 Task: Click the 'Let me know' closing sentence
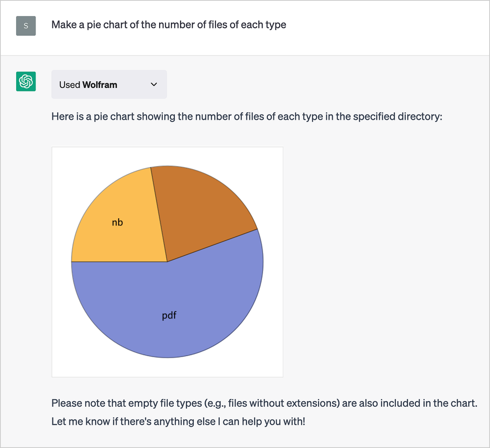tap(178, 421)
